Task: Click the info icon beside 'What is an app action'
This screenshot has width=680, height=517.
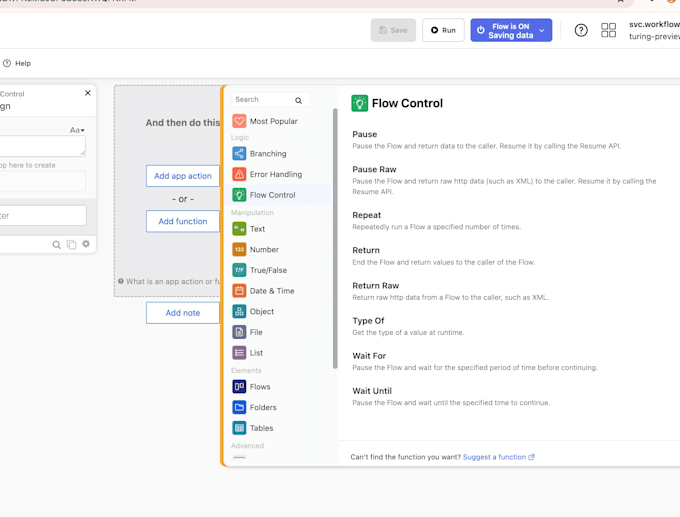Action: pos(121,281)
